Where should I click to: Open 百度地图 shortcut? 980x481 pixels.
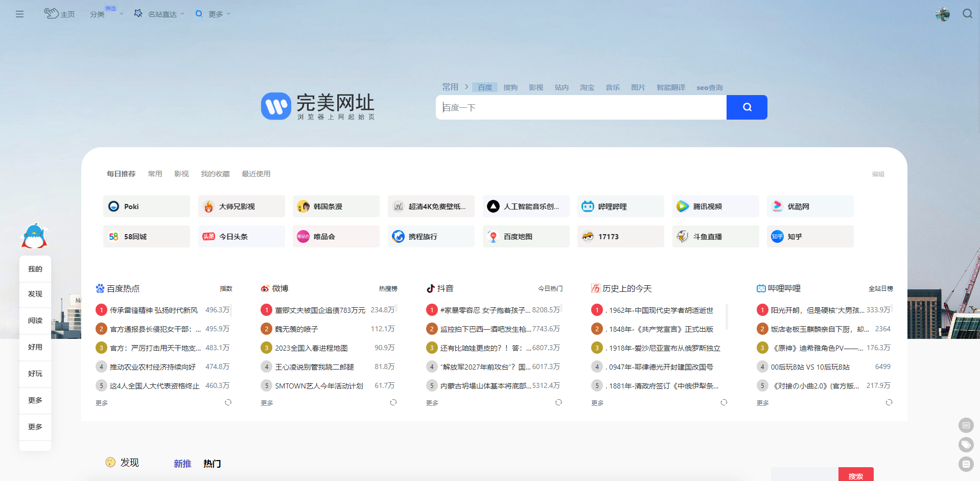pos(526,237)
